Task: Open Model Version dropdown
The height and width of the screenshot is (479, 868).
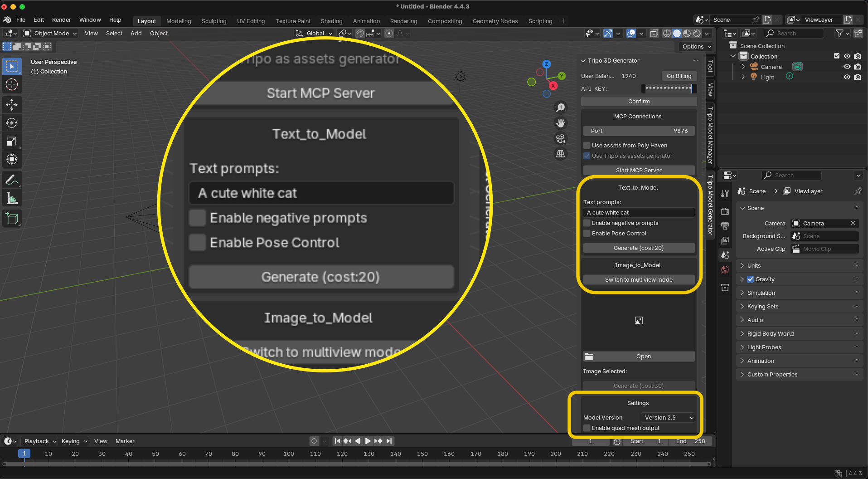Action: tap(669, 418)
